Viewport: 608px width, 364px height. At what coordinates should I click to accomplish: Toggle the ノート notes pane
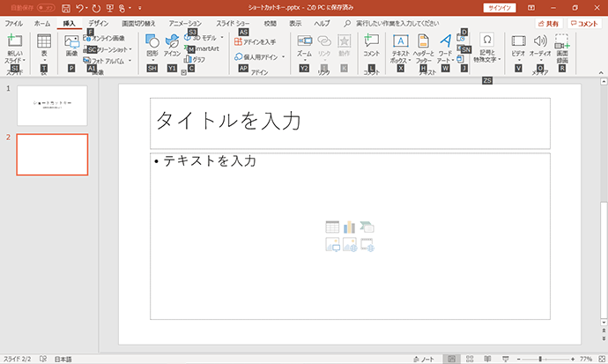(424, 359)
